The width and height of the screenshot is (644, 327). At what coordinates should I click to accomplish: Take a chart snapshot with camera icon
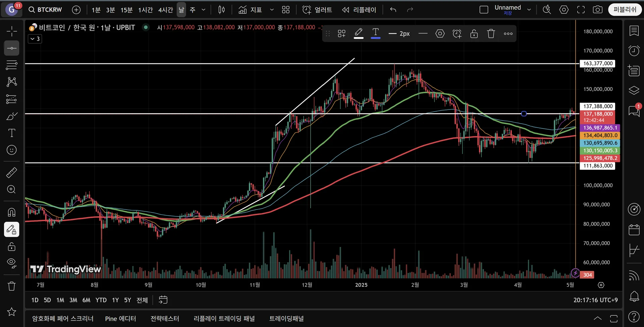tap(598, 10)
